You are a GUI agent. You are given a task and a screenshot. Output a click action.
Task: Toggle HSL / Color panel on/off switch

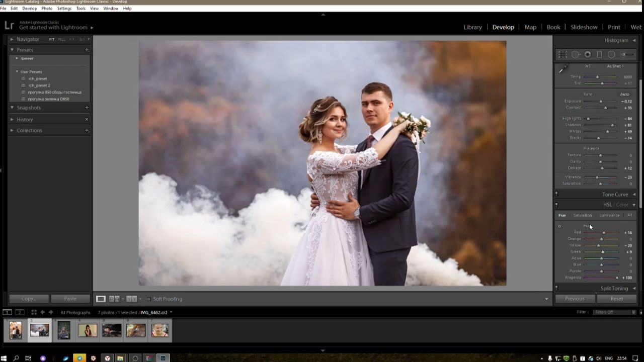556,205
